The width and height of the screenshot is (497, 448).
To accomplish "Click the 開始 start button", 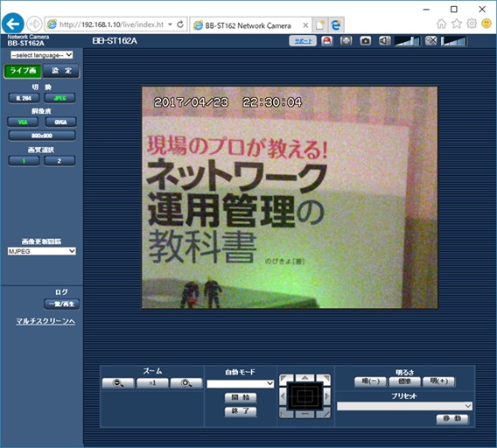I will point(241,397).
